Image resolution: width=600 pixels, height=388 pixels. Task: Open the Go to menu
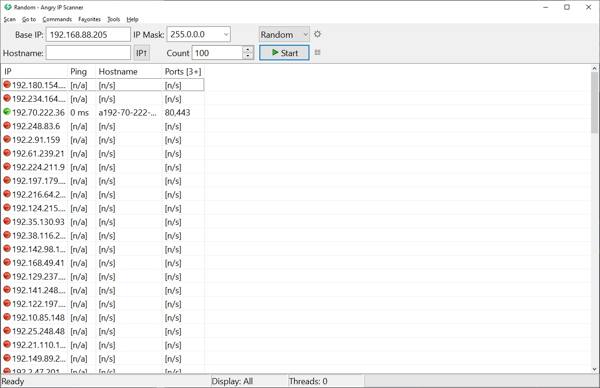click(x=29, y=19)
